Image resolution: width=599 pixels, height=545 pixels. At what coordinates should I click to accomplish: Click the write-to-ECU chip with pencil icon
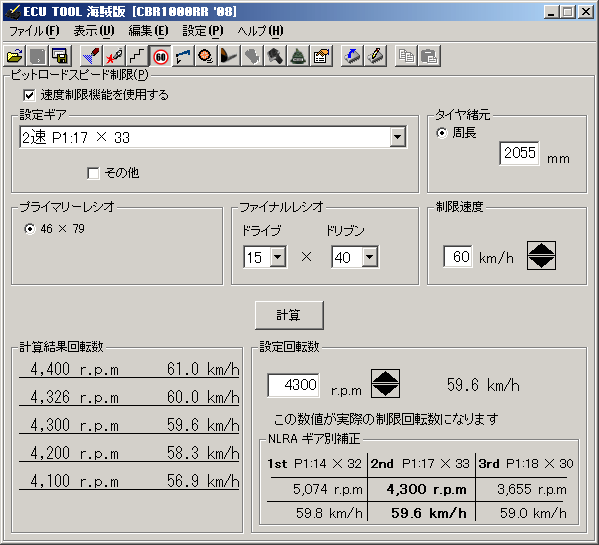point(375,56)
